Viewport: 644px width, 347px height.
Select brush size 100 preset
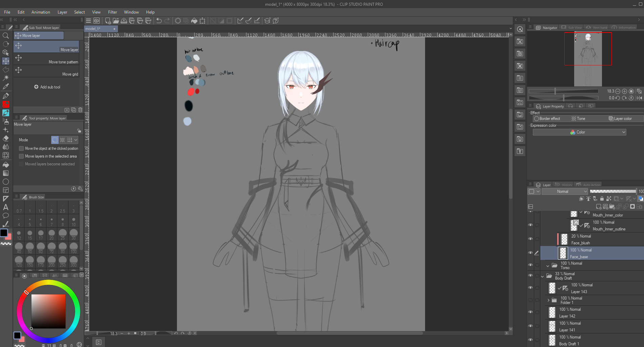tap(73, 247)
